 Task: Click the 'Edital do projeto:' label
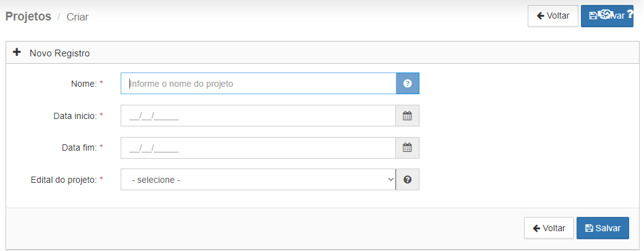point(64,180)
